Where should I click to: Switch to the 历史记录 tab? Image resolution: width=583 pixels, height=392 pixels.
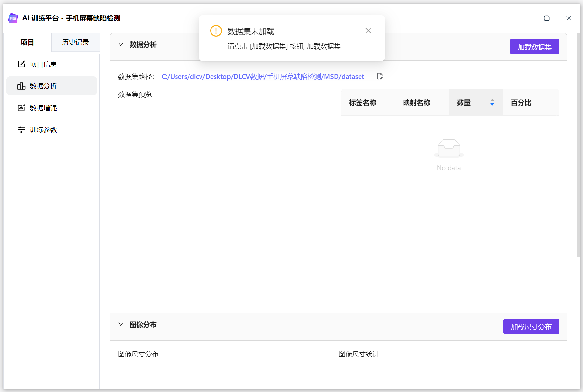tap(75, 42)
